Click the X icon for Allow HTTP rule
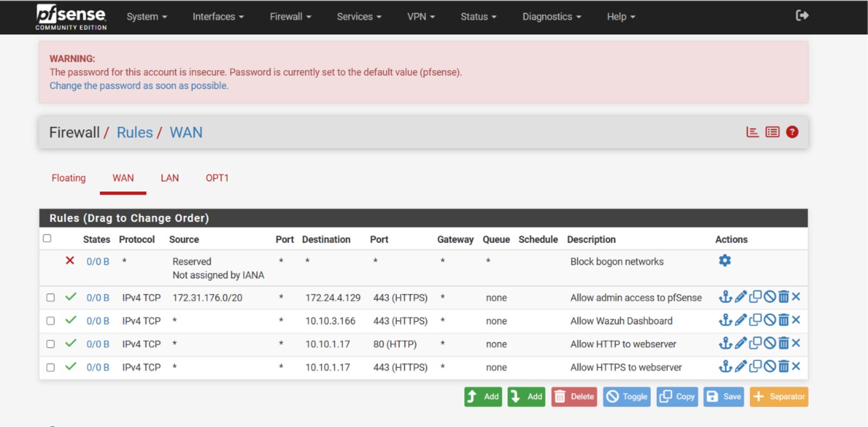Image resolution: width=868 pixels, height=427 pixels. pyautogui.click(x=796, y=343)
